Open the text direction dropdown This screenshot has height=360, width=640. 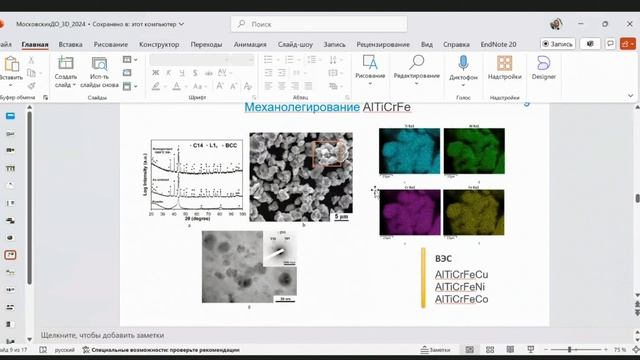(x=336, y=60)
